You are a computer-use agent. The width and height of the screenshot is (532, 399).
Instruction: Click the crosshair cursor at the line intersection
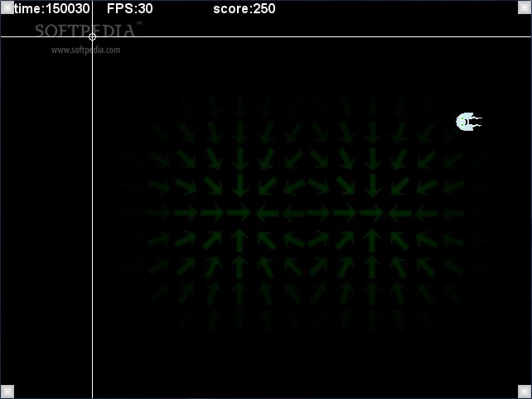pyautogui.click(x=92, y=36)
